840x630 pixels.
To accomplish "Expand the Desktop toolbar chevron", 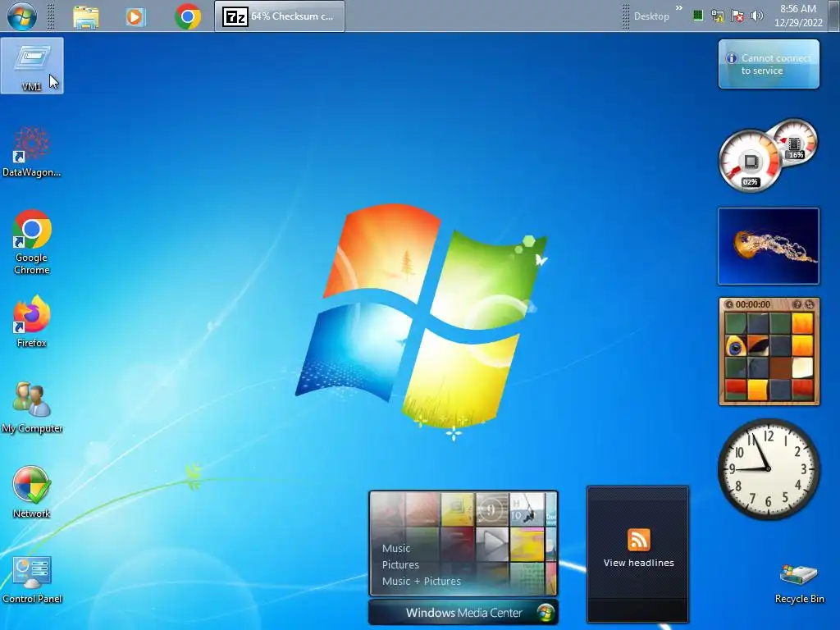I will 679,7.
